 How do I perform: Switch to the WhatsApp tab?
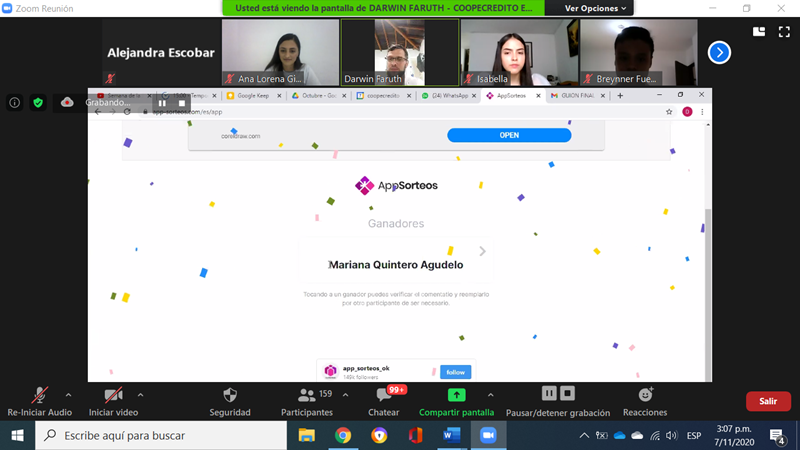pyautogui.click(x=448, y=95)
